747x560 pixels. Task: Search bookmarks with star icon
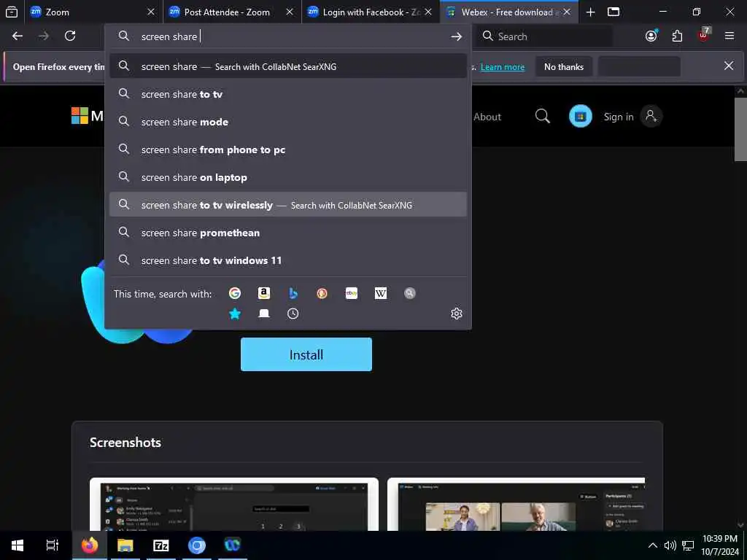[234, 314]
